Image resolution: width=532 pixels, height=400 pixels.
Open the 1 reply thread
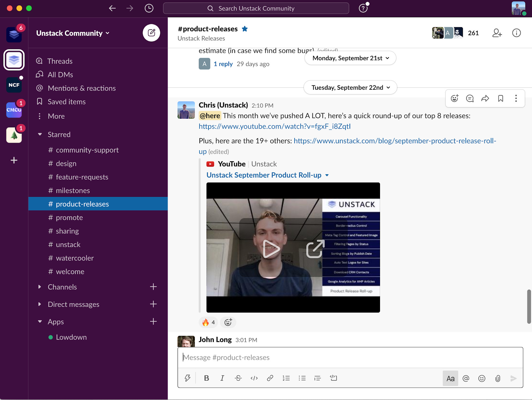(x=223, y=64)
